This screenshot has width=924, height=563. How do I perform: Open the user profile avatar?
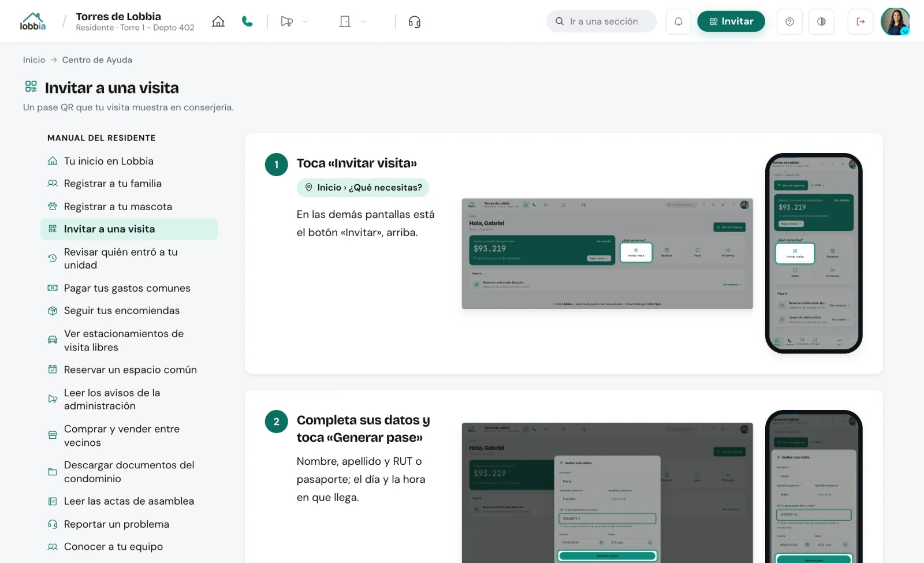895,21
